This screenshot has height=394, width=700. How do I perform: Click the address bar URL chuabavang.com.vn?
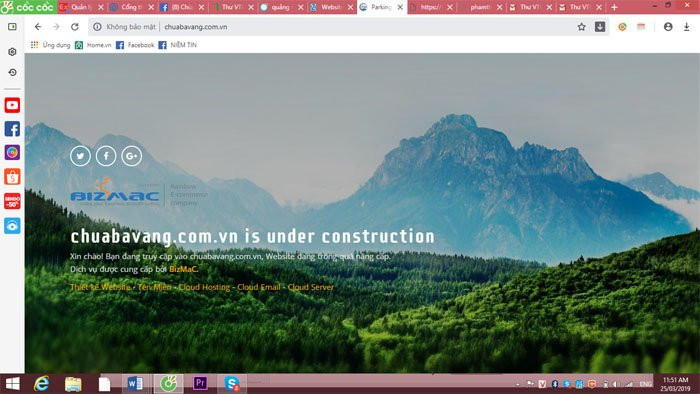(196, 27)
